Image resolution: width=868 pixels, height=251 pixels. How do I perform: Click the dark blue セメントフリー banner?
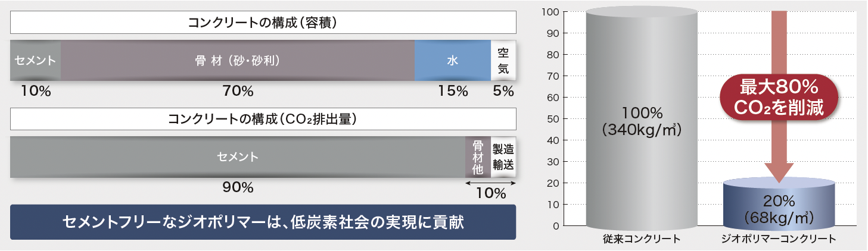point(263,222)
